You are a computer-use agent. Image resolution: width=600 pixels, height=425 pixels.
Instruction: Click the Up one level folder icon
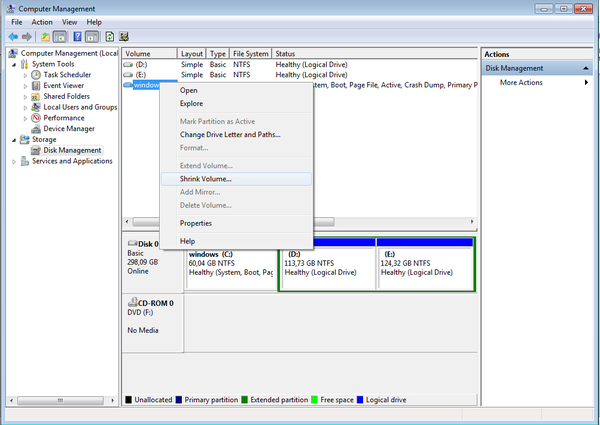click(x=46, y=37)
